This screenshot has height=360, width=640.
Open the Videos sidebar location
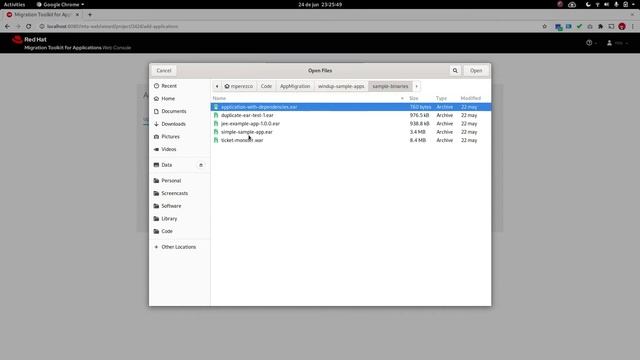click(x=180, y=149)
